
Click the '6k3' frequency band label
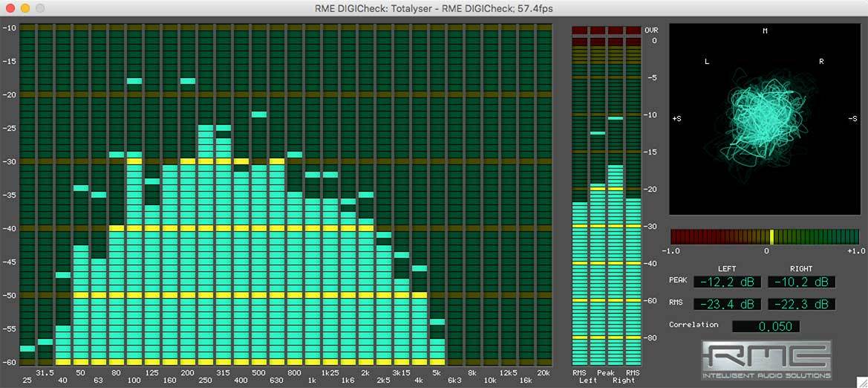coord(454,381)
